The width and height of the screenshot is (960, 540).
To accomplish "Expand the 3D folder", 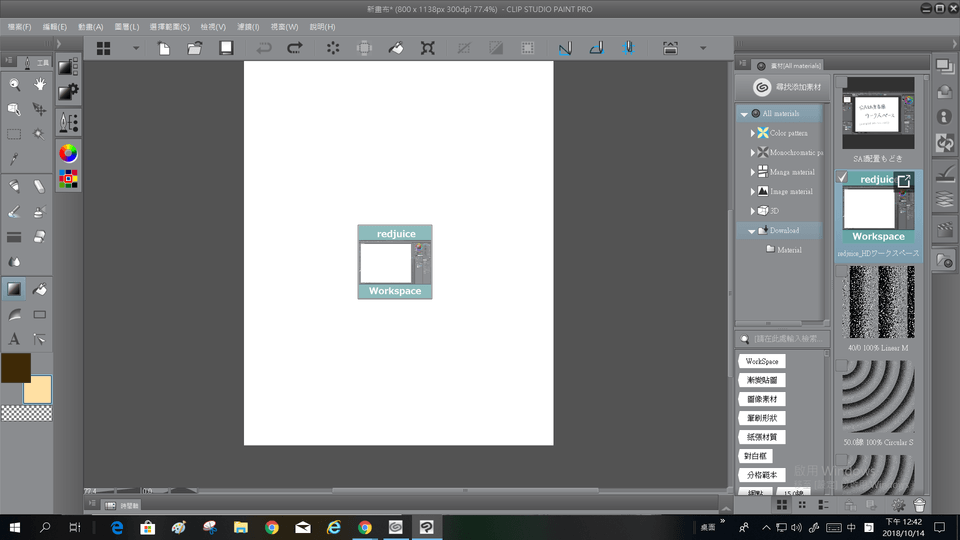I will pos(752,211).
